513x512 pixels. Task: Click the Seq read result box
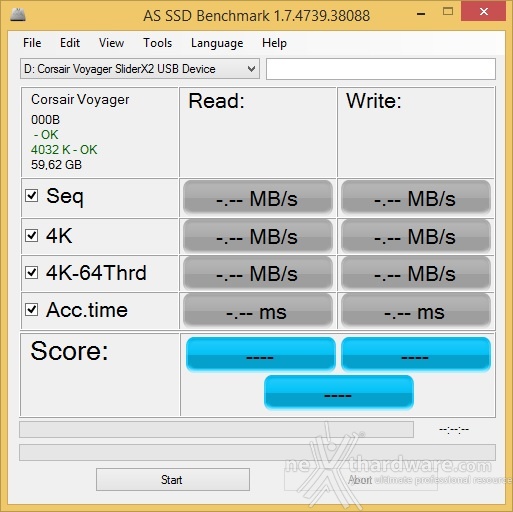(258, 197)
